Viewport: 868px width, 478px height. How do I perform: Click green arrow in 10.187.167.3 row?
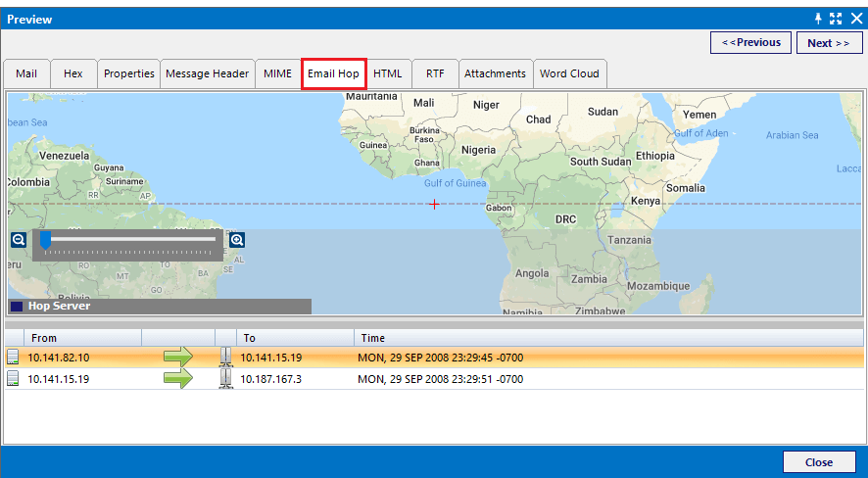[178, 379]
